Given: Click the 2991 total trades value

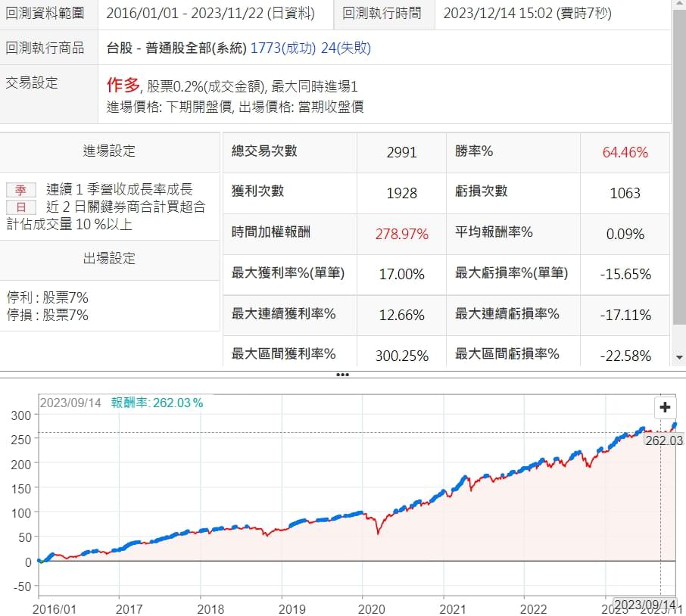Looking at the screenshot, I should [401, 152].
